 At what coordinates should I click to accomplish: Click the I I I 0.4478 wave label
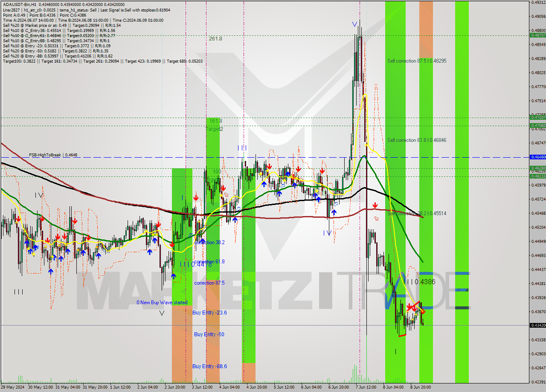coord(195,265)
